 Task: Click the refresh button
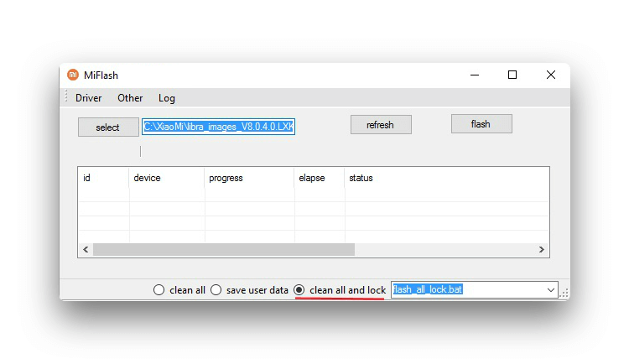pos(381,125)
